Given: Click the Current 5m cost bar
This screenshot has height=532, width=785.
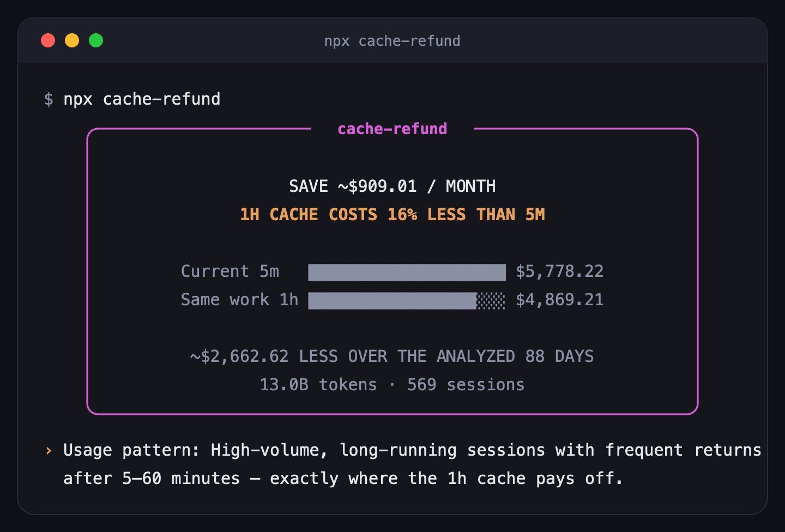Looking at the screenshot, I should pos(407,272).
